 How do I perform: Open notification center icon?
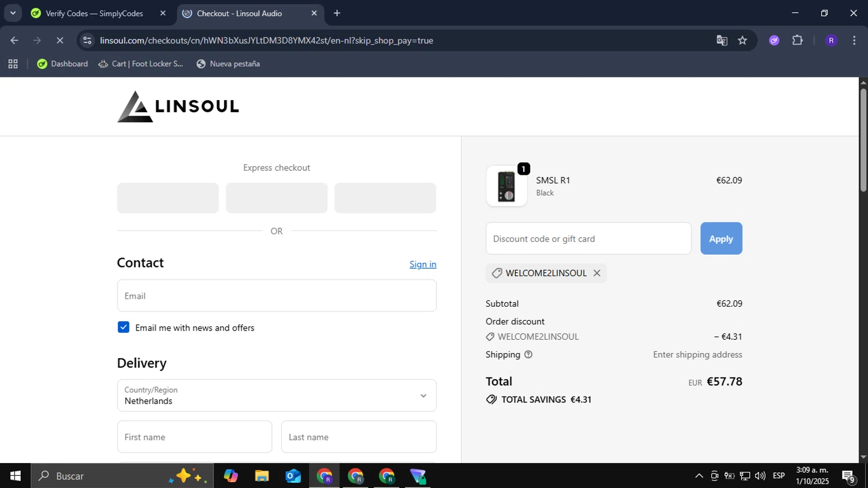click(848, 476)
